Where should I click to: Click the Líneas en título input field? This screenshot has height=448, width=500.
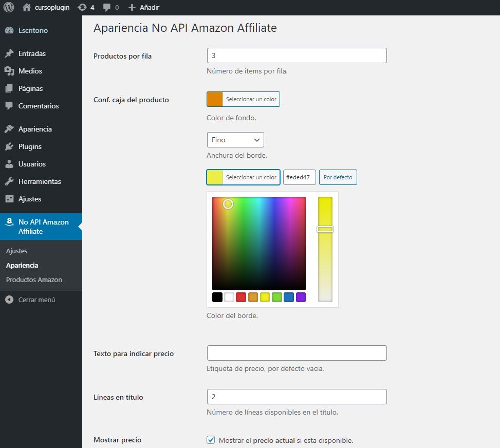tap(297, 397)
